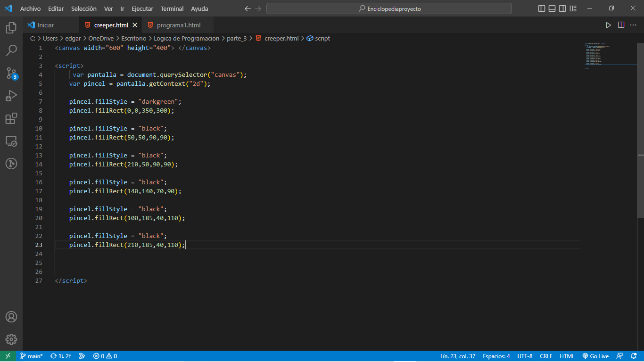The width and height of the screenshot is (644, 362).
Task: Open the Terminal menu
Action: [x=172, y=8]
